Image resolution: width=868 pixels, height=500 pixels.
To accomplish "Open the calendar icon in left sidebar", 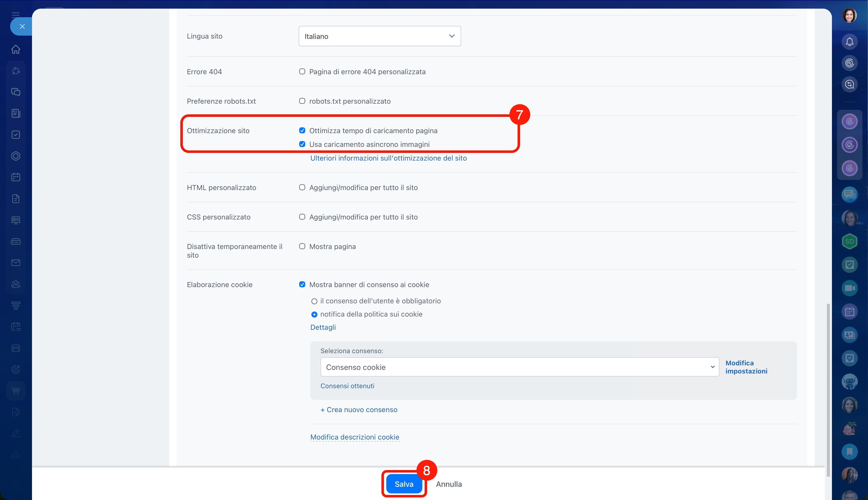I will pos(16,177).
